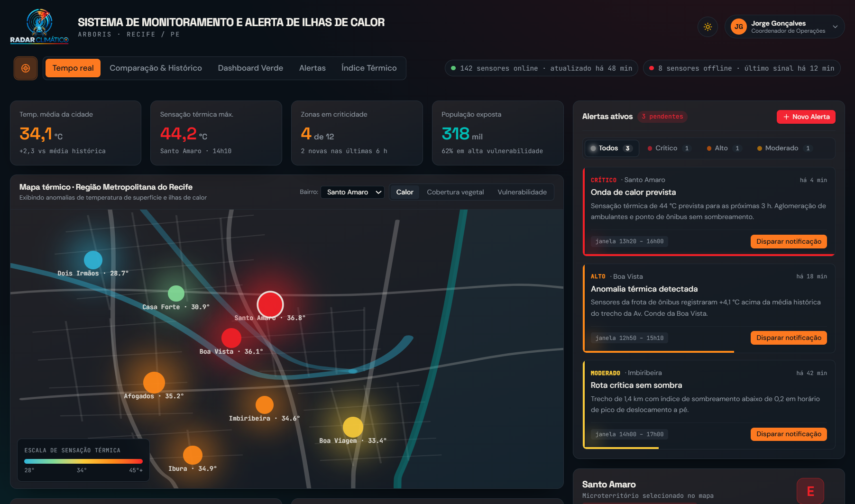Open the Comparação & Histórico tab
Screen dimensions: 855x504
pos(156,68)
